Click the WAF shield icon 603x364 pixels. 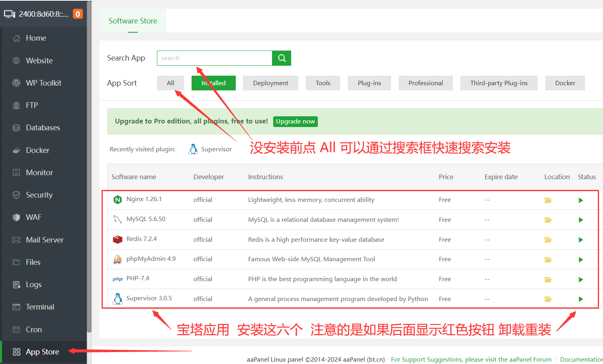16,217
